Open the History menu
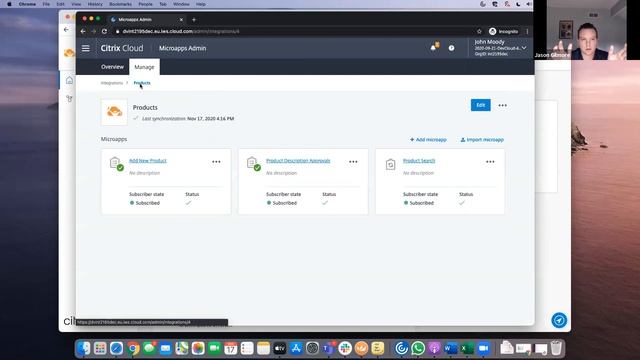This screenshot has height=360, width=640. click(95, 4)
